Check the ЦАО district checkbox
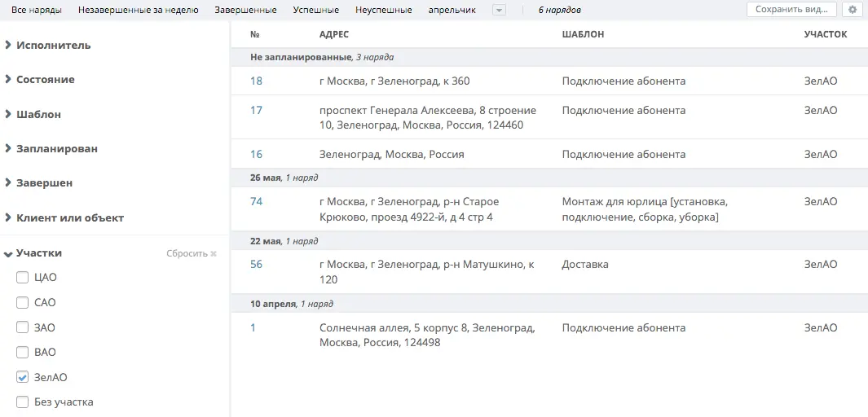 [x=22, y=278]
